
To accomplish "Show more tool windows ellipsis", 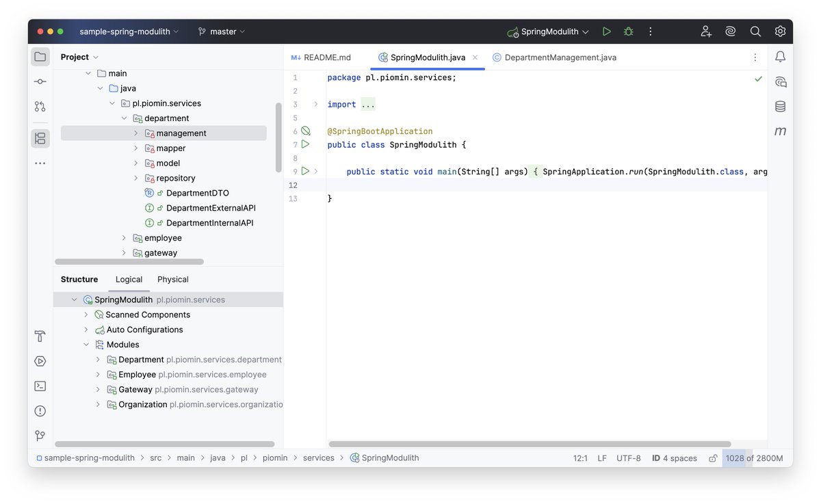I will point(40,163).
